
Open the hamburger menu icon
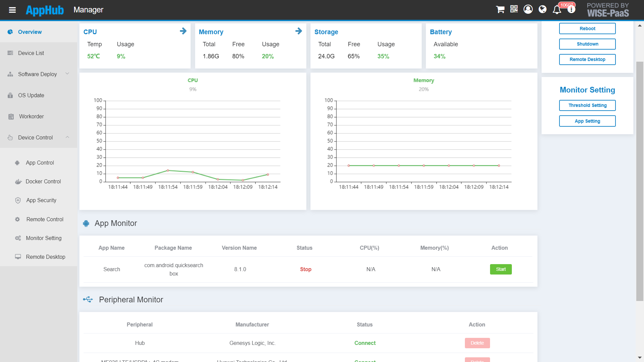12,10
